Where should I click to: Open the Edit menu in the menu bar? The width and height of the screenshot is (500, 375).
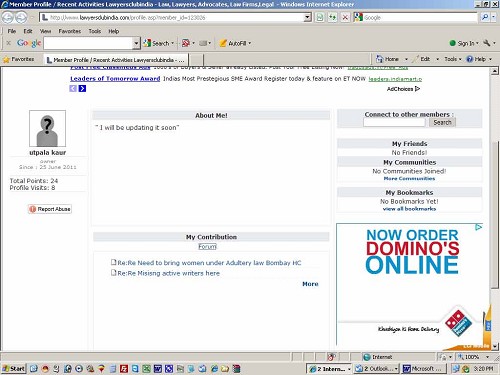[28, 31]
